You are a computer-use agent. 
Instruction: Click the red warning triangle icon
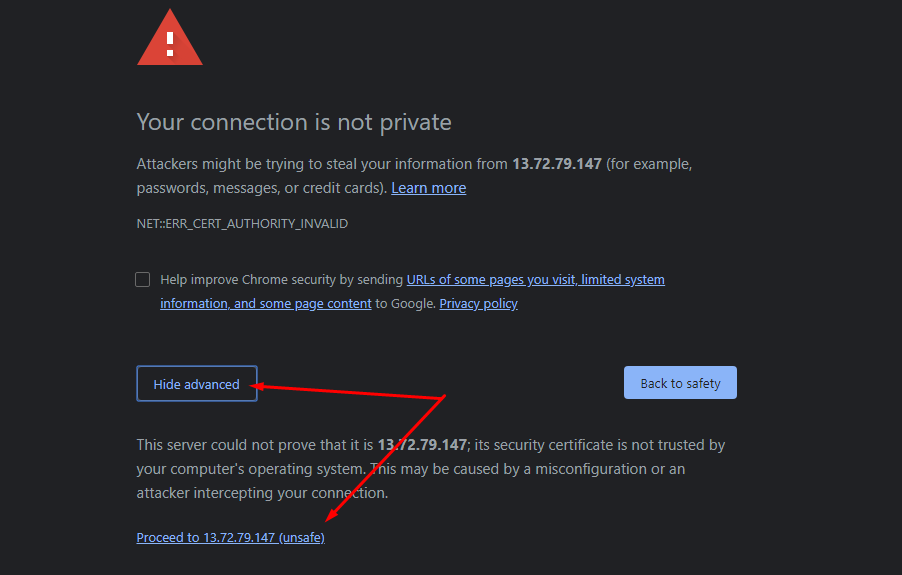(x=170, y=42)
